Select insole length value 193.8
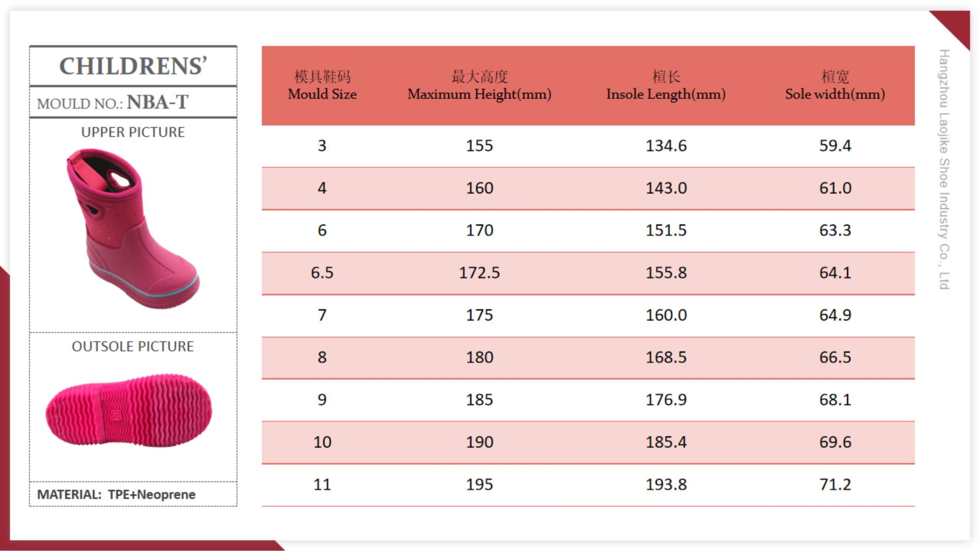 (666, 485)
